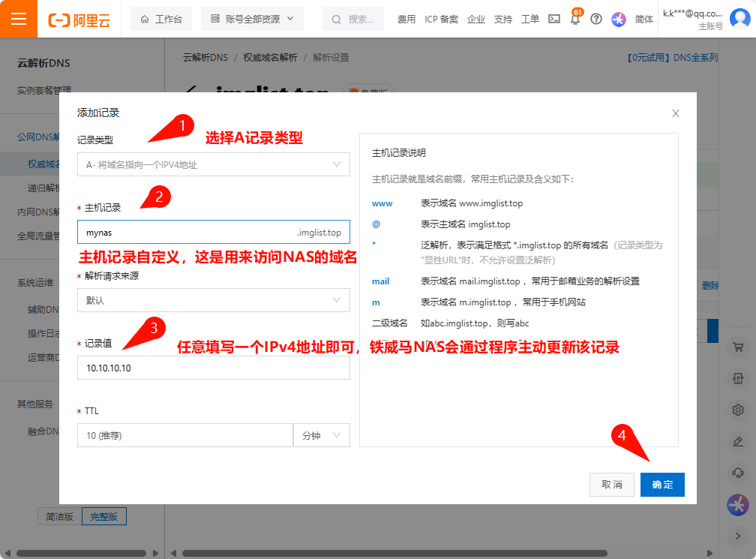The height and width of the screenshot is (559, 756).
Task: Click the Alibaba Cloud logo
Action: click(x=79, y=20)
